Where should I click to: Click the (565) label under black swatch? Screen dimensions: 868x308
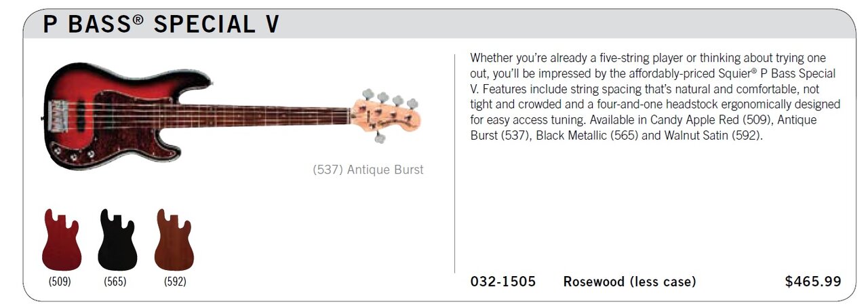(115, 282)
